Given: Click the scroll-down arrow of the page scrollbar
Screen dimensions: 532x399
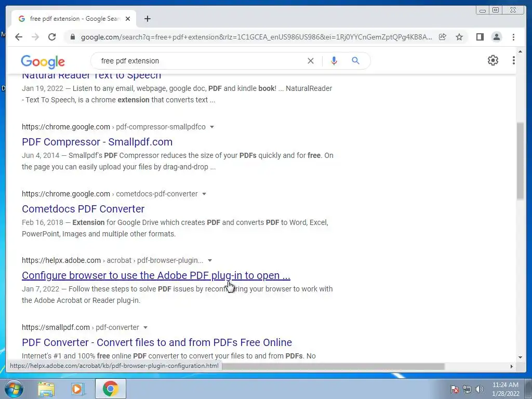Looking at the screenshot, I should [x=520, y=357].
